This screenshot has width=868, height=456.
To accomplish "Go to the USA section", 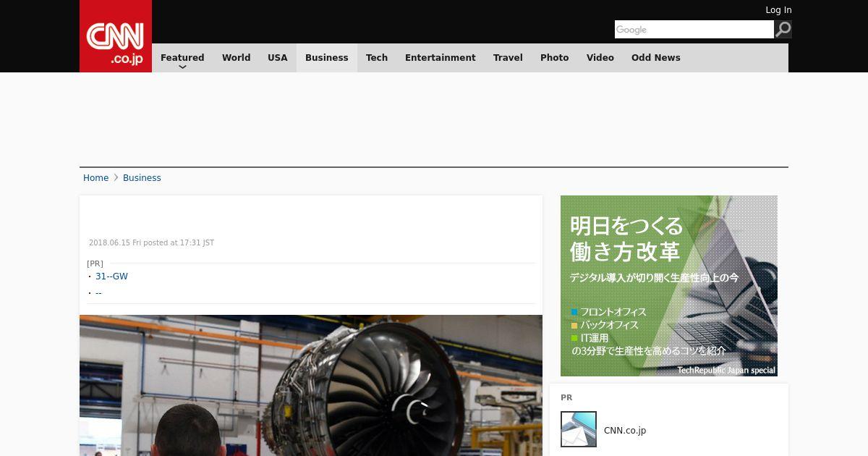I will (278, 58).
